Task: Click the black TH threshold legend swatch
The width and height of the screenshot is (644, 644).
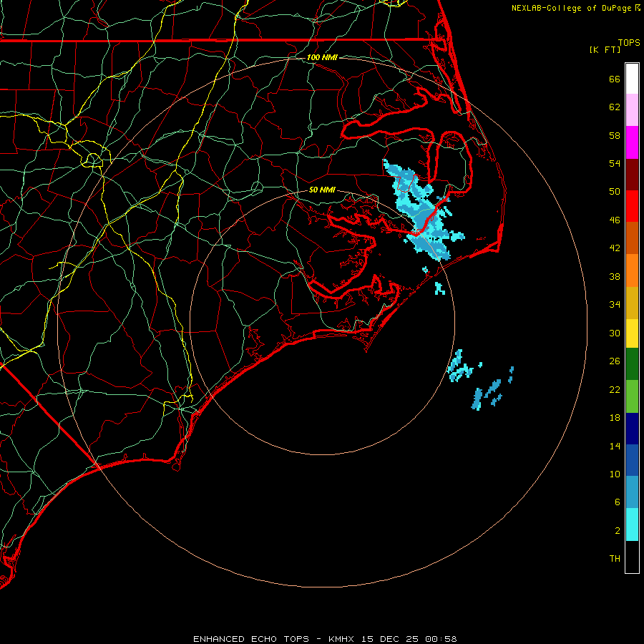Action: coord(632,557)
